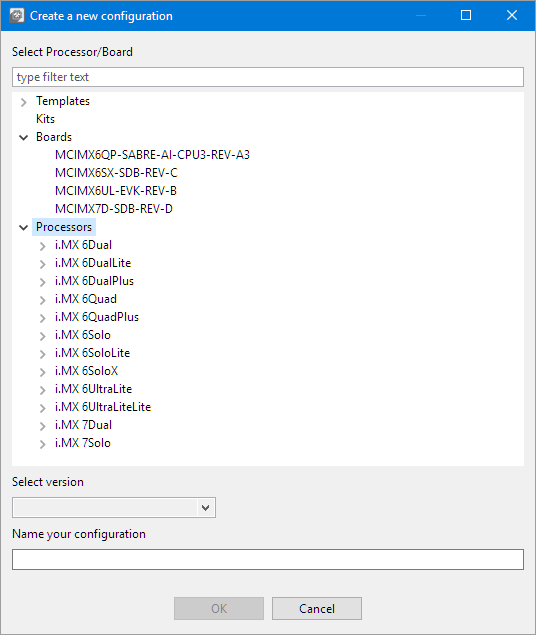Viewport: 536px width, 635px height.
Task: Choose the MCIMX6UL-EVK-REV-B board
Action: click(116, 191)
